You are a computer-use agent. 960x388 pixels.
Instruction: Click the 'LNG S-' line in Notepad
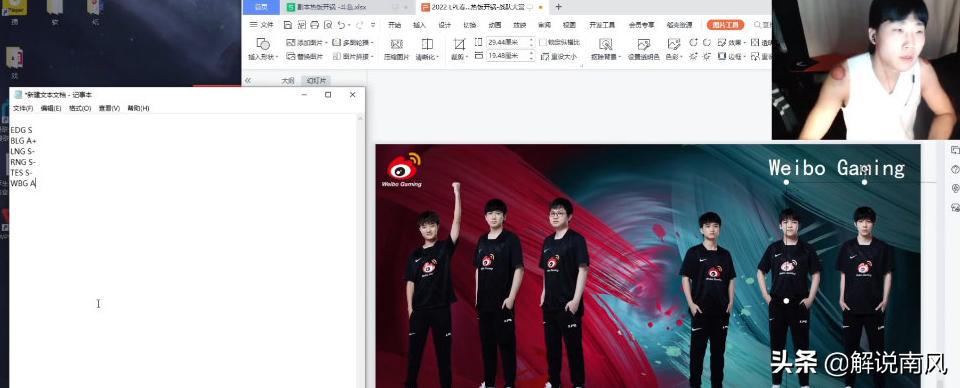23,151
